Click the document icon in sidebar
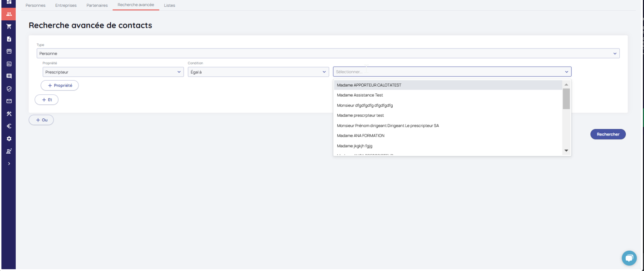This screenshot has height=271, width=644. pyautogui.click(x=9, y=39)
